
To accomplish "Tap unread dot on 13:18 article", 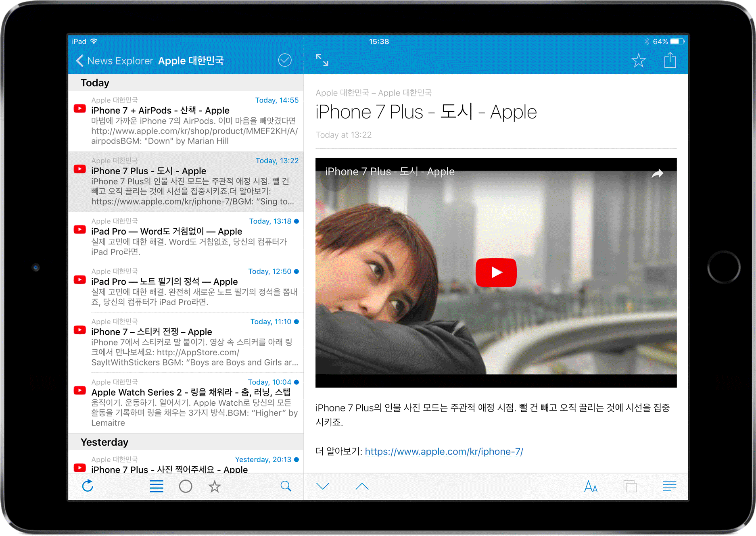I will (x=297, y=221).
